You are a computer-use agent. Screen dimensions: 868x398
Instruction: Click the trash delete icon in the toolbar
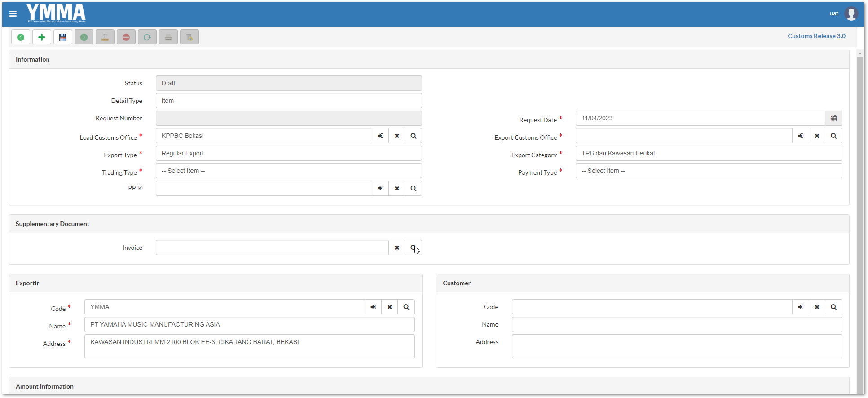189,37
